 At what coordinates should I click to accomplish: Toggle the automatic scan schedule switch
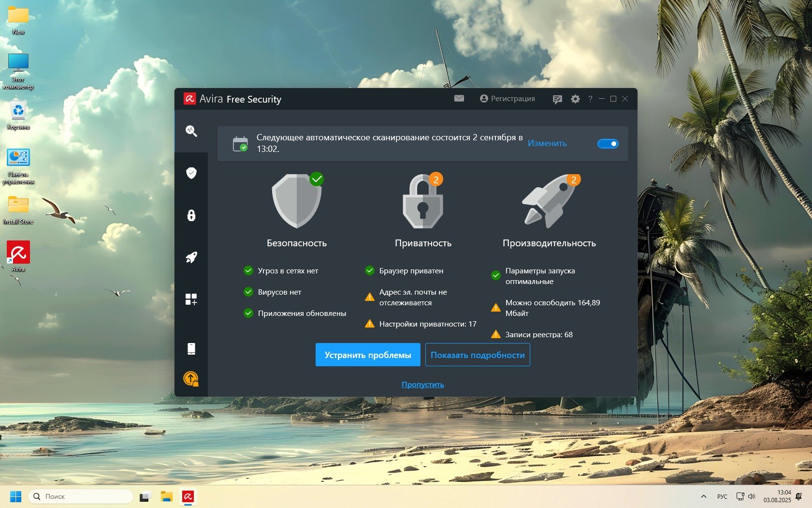pos(608,144)
